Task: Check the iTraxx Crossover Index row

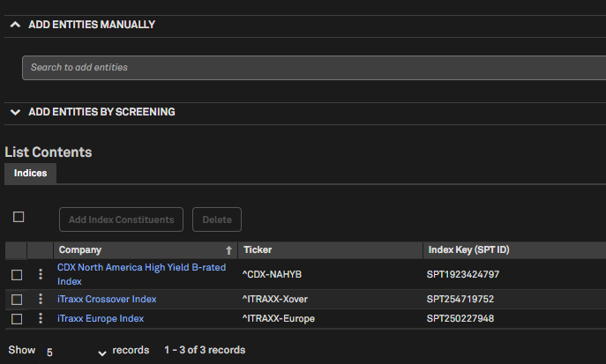Action: pyautogui.click(x=17, y=300)
